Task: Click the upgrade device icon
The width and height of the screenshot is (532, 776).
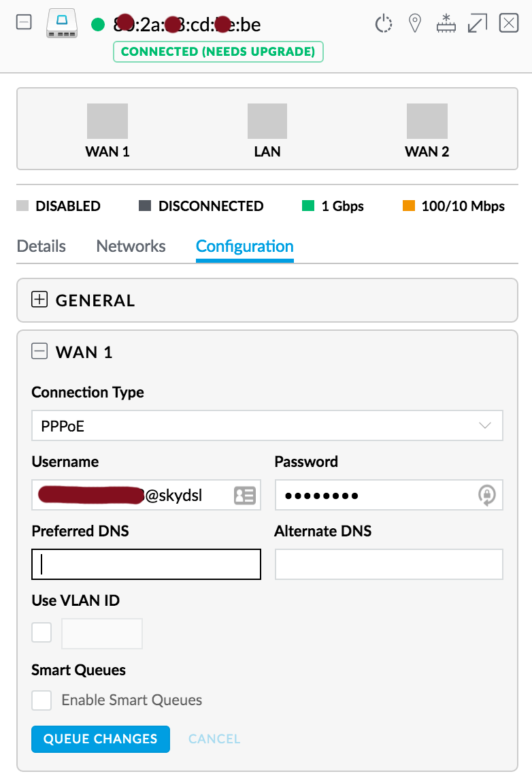Action: tap(446, 25)
